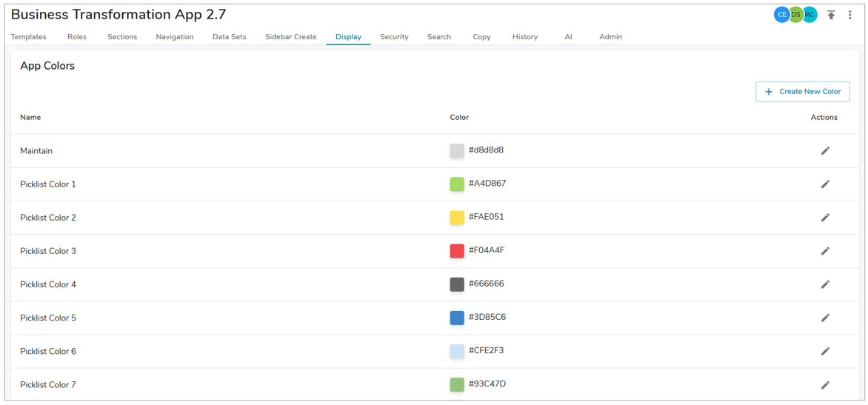
Task: Open the three-dot more options menu
Action: pyautogui.click(x=850, y=15)
